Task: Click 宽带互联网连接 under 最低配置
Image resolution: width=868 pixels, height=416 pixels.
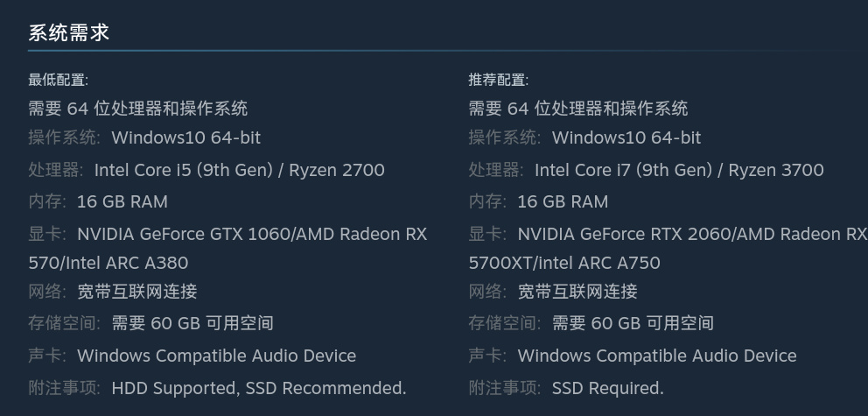Action: [136, 292]
